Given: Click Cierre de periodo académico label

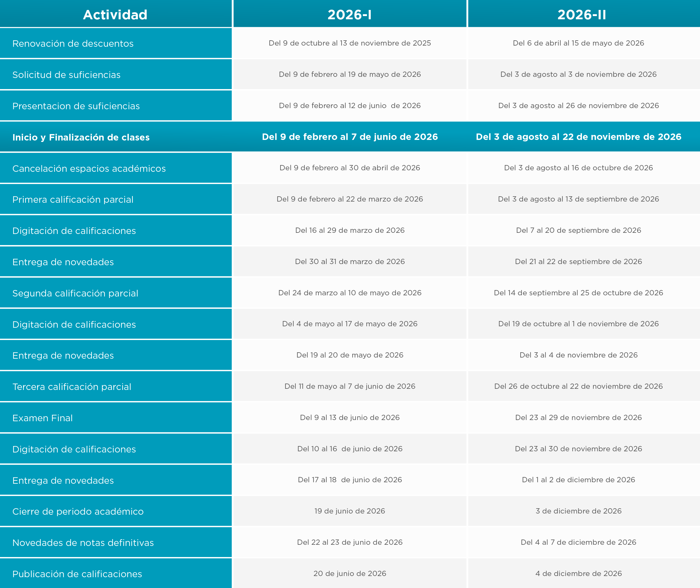Looking at the screenshot, I should pos(78,511).
